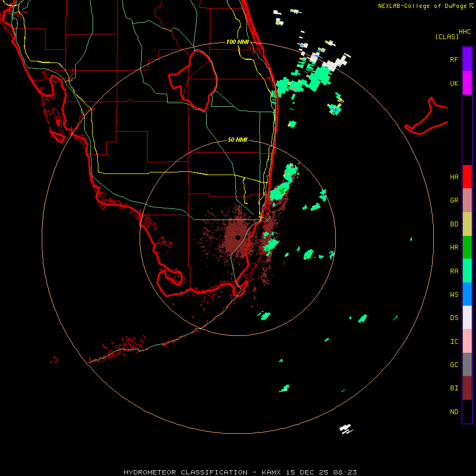Click Lake Okeechobee outline on the map
The image size is (476, 476).
tap(193, 80)
